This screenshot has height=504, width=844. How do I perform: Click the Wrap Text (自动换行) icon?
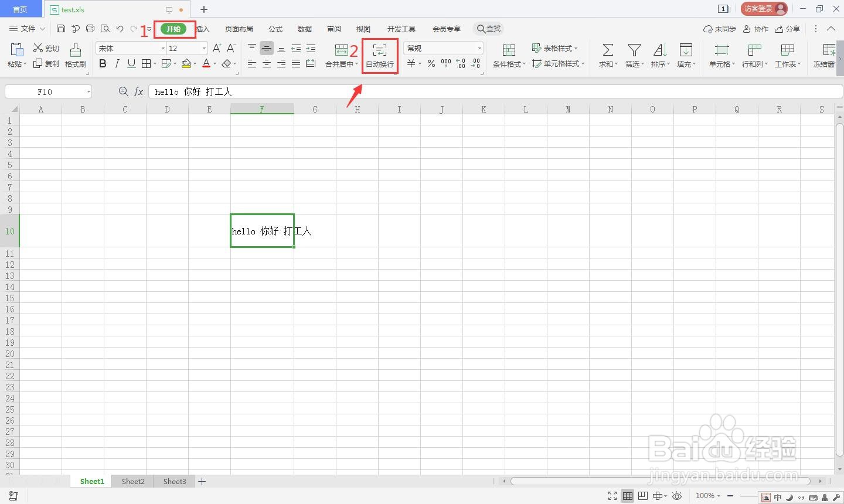click(380, 50)
